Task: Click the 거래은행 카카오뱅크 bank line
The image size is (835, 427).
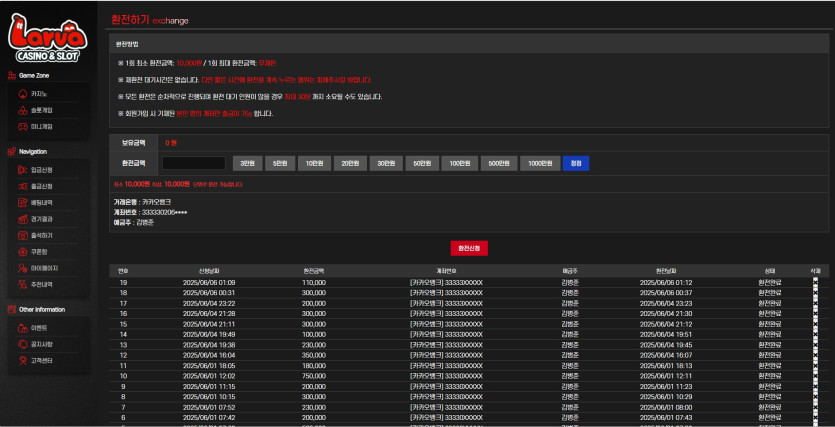Action: click(142, 202)
